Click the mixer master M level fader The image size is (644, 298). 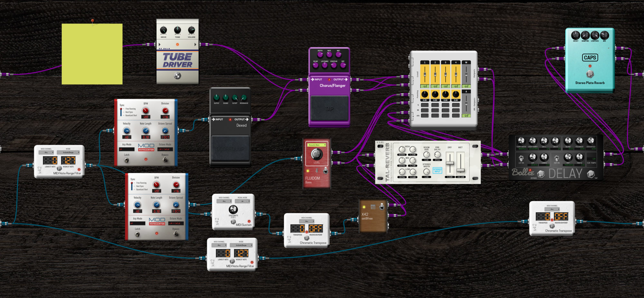click(x=466, y=74)
